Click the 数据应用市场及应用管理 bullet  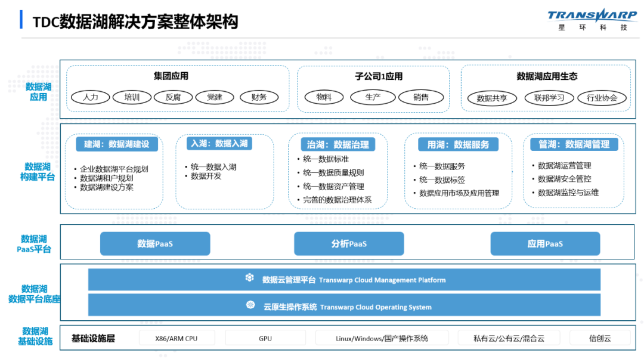tap(459, 193)
